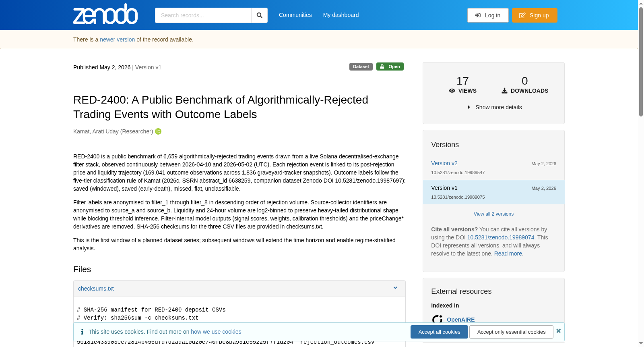Focus the Search records input field
This screenshot has width=644, height=347.
203,15
